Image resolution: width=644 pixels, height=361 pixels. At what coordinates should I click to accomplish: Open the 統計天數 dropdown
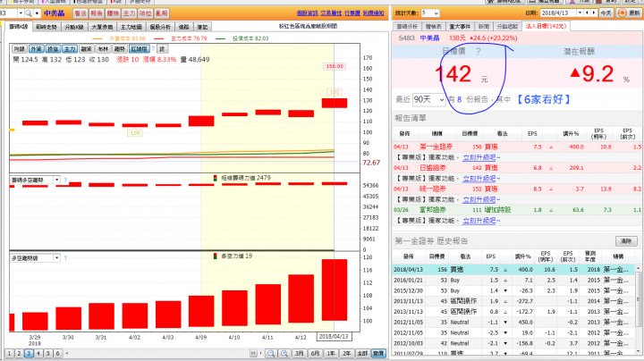pyautogui.click(x=430, y=13)
